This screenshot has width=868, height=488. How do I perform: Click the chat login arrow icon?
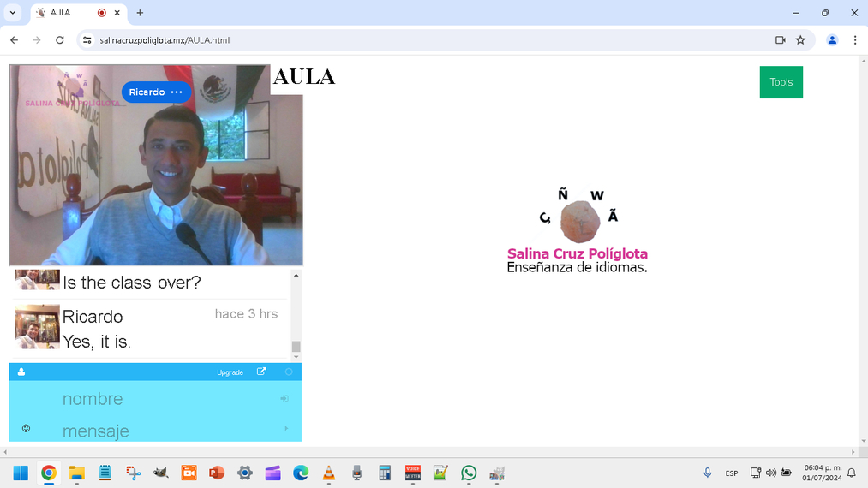(284, 399)
